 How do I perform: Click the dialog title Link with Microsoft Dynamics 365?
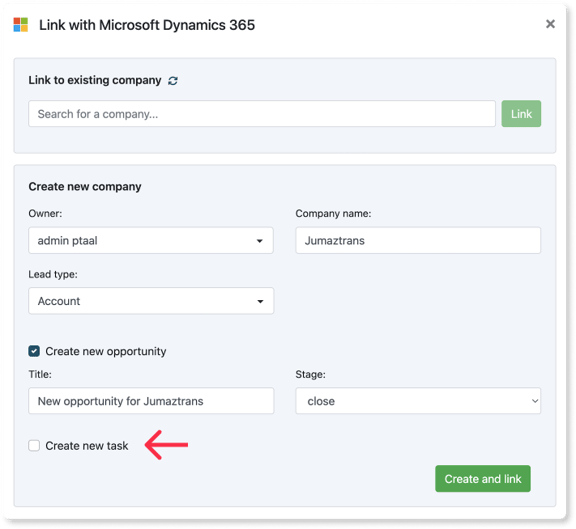147,25
